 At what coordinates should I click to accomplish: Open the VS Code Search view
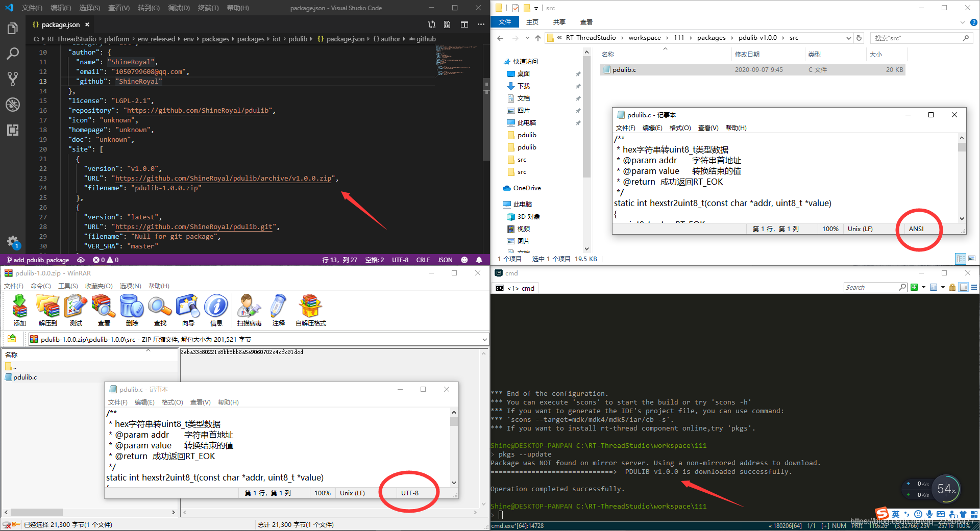[13, 54]
